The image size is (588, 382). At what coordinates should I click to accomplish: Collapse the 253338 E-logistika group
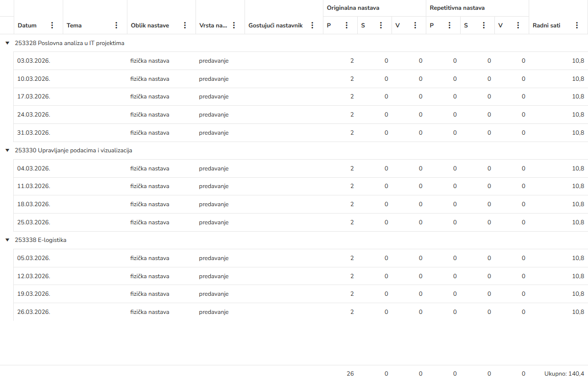coord(7,240)
